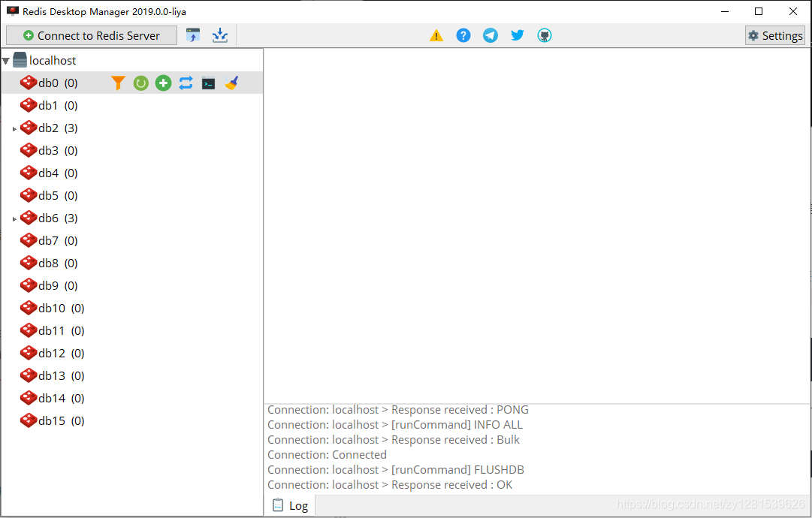The image size is (812, 518).
Task: Click the red Redis icon beside db8
Action: pos(29,263)
